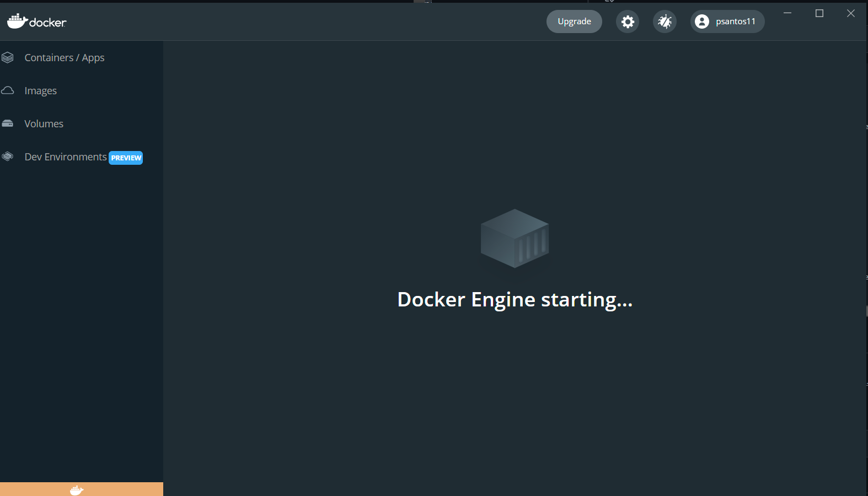The width and height of the screenshot is (868, 496).
Task: Click the Upgrade button
Action: tap(574, 21)
